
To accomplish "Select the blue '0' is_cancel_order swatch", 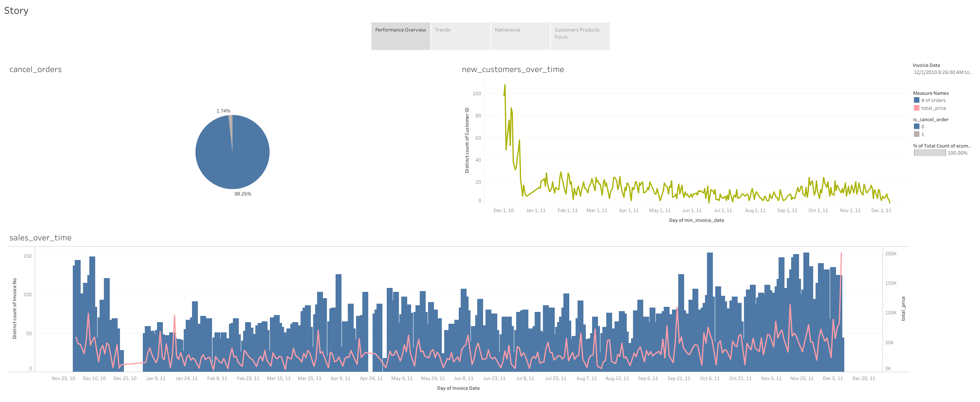I will [x=916, y=127].
